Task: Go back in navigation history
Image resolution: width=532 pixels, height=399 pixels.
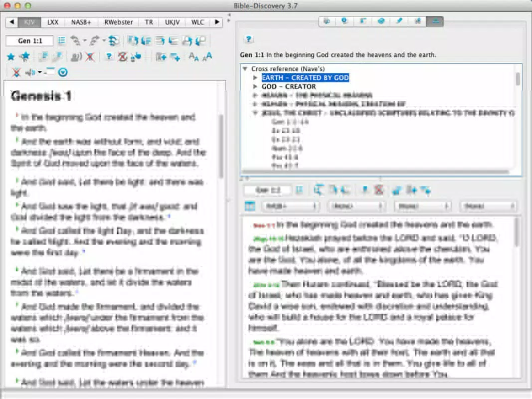Action: [x=76, y=41]
